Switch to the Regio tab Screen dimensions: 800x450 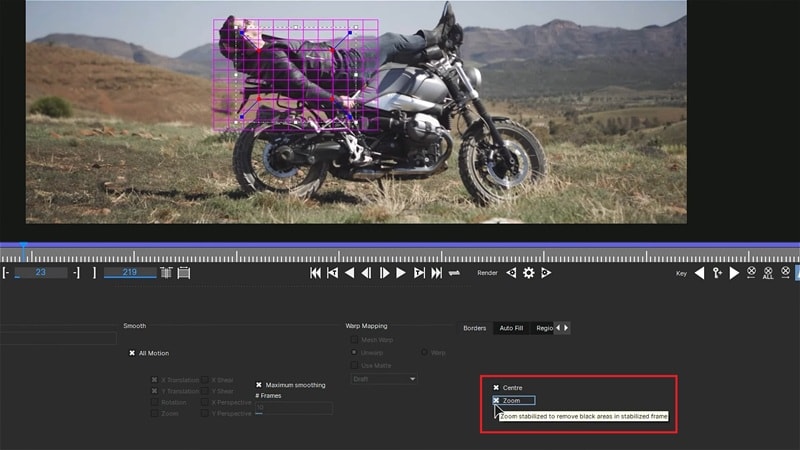pos(544,328)
